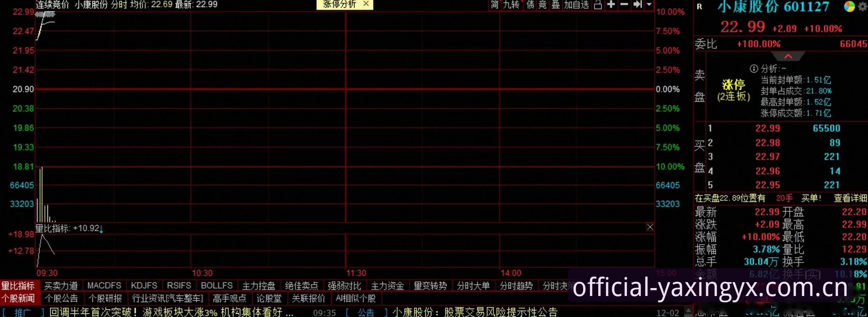This screenshot has height=317, width=868.
Task: Open settings gear beside stock name
Action: [x=862, y=7]
